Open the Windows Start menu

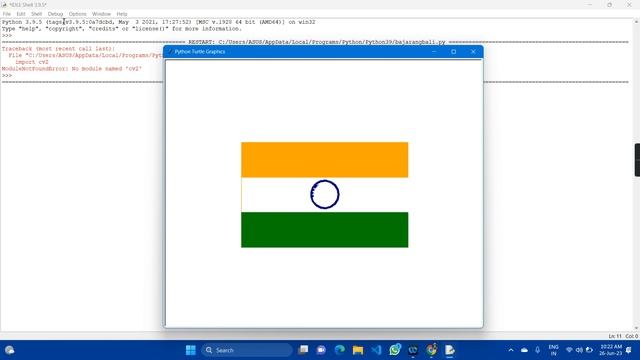point(191,350)
